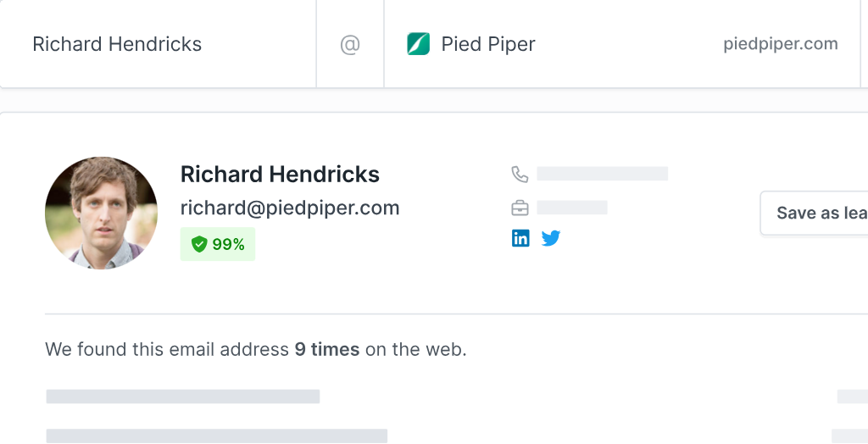Select the richard@piedpiper.com email address
This screenshot has height=444, width=868.
tap(290, 208)
